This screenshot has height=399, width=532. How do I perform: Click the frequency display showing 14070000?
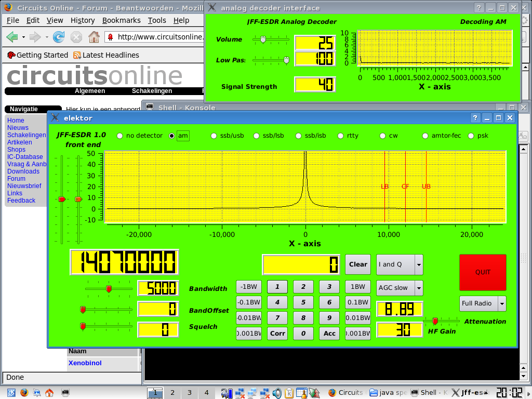124,262
